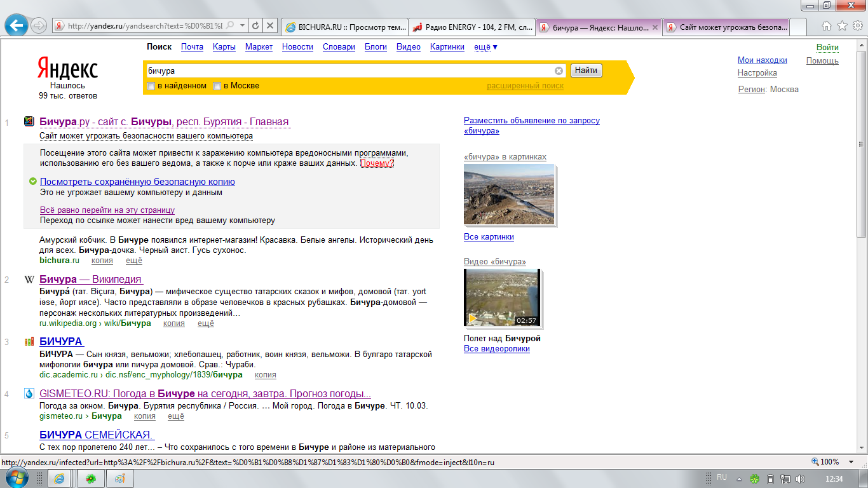The width and height of the screenshot is (868, 488).
Task: Open расширенный поиск link
Action: (x=525, y=86)
